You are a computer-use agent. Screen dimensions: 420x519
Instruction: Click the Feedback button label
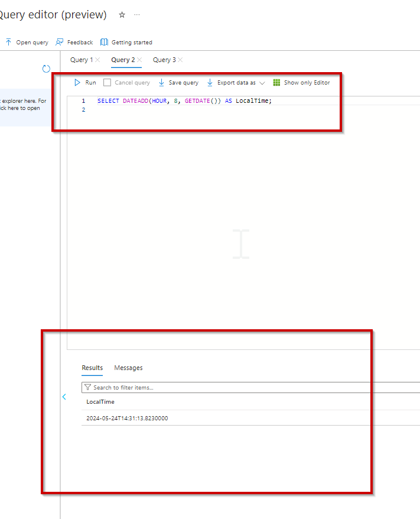tap(80, 43)
